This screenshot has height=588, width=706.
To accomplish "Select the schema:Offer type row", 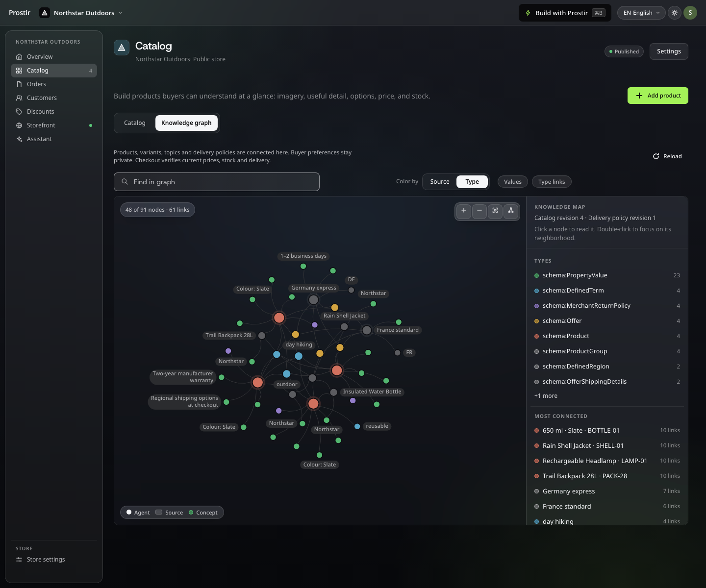I will pos(607,321).
